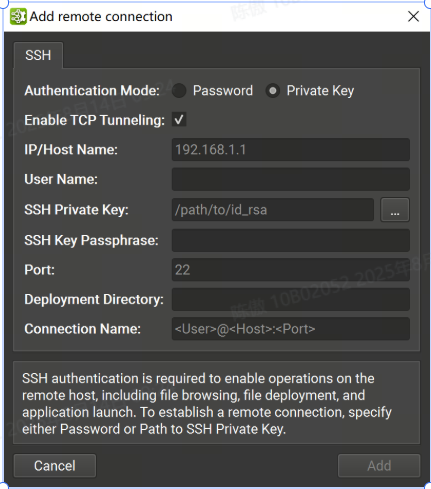This screenshot has height=489, width=431.
Task: Click the Deployment Directory field
Action: 291,299
